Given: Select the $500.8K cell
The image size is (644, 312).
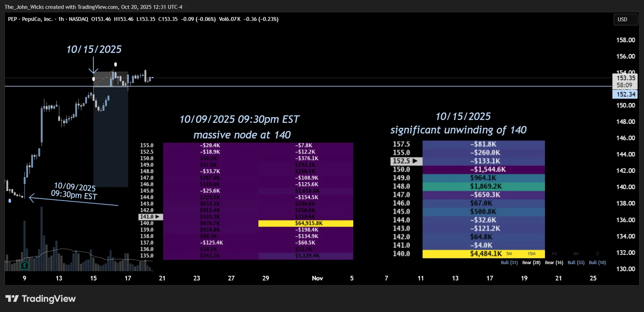Looking at the screenshot, I should pos(484,212).
